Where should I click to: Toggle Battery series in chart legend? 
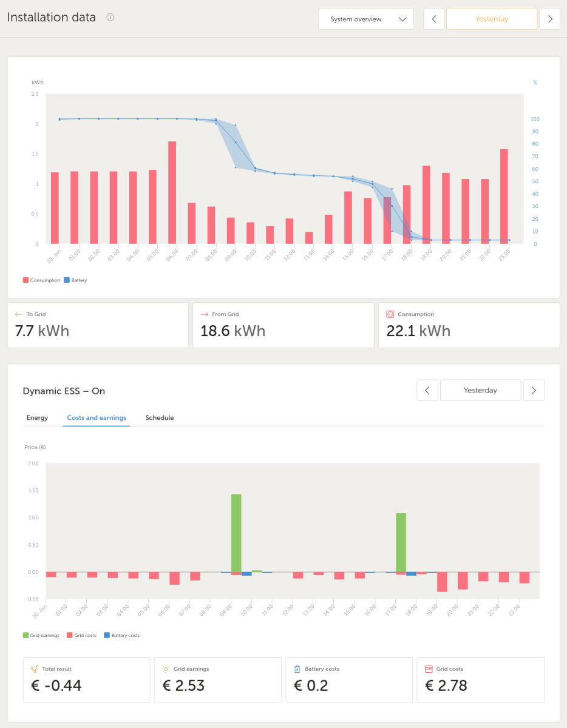75,280
